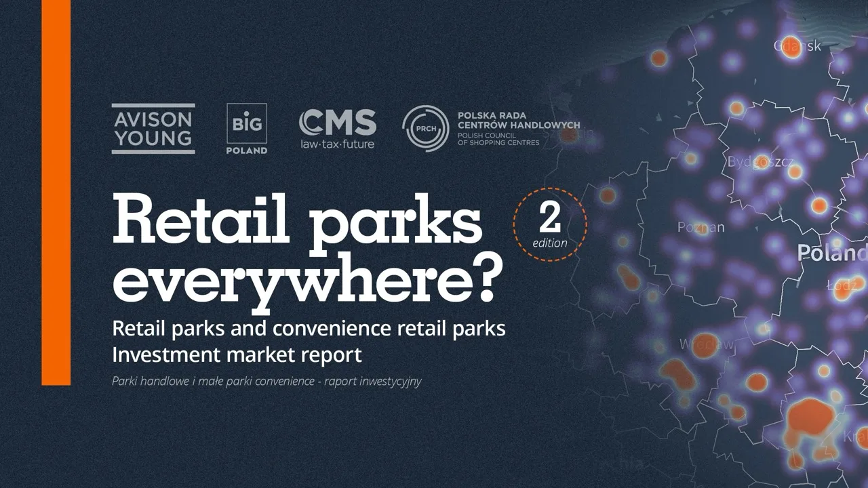Select the Bydgoszcz map label

tap(759, 162)
